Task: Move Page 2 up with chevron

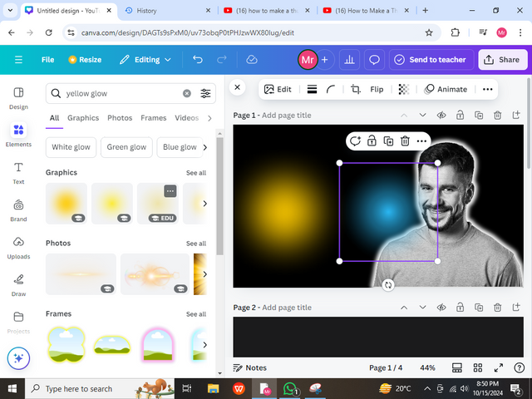Action: [x=404, y=308]
